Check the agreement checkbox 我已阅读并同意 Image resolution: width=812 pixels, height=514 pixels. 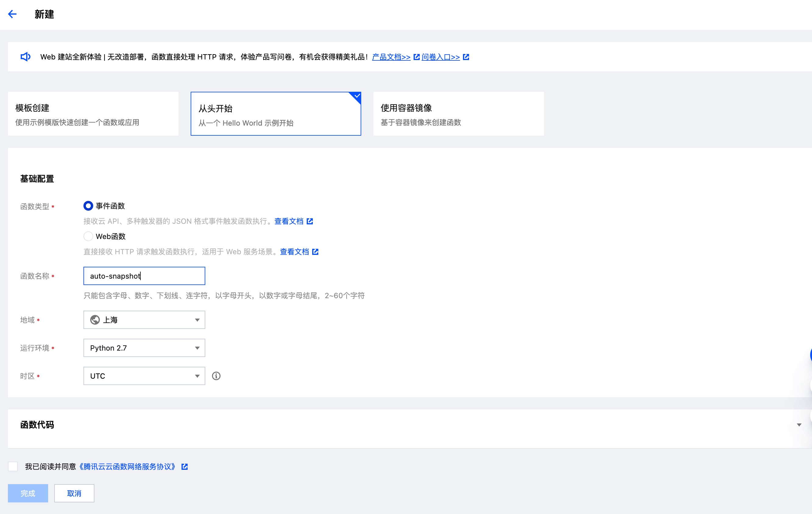click(x=13, y=467)
